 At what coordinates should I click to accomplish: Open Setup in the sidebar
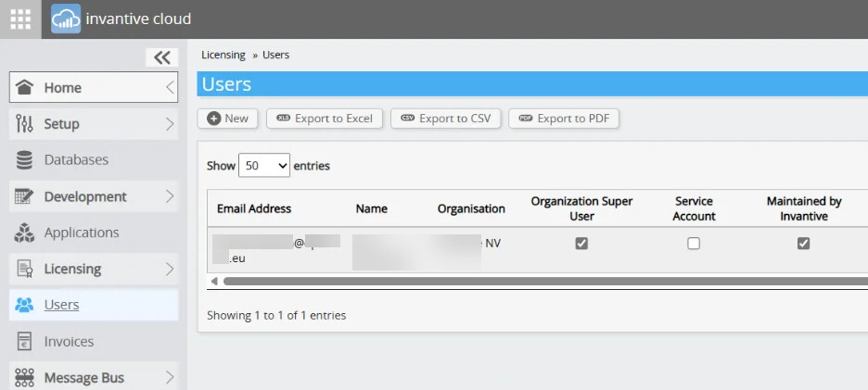94,124
